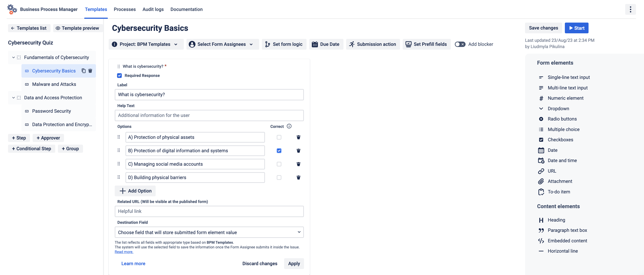Delete the Cybersecurity Basics step via trash icon
The height and width of the screenshot is (275, 644).
(x=90, y=71)
